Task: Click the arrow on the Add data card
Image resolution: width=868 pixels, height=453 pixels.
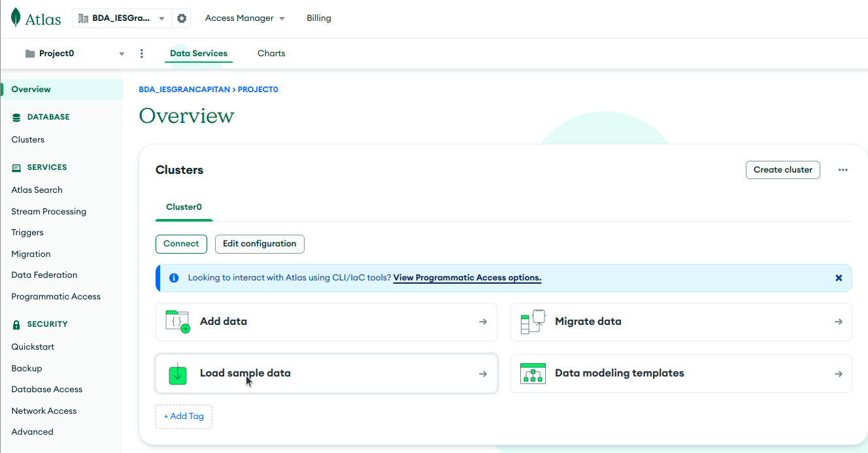Action: 483,322
